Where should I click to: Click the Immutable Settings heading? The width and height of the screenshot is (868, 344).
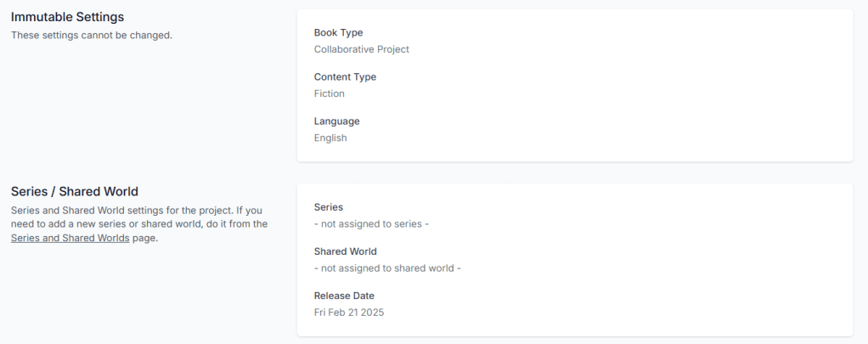[x=67, y=17]
